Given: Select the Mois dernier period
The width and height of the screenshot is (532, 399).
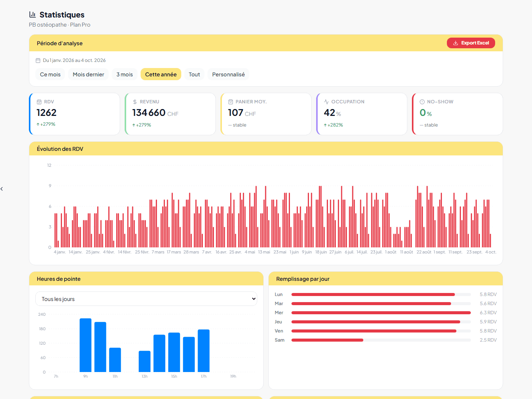Looking at the screenshot, I should point(89,74).
